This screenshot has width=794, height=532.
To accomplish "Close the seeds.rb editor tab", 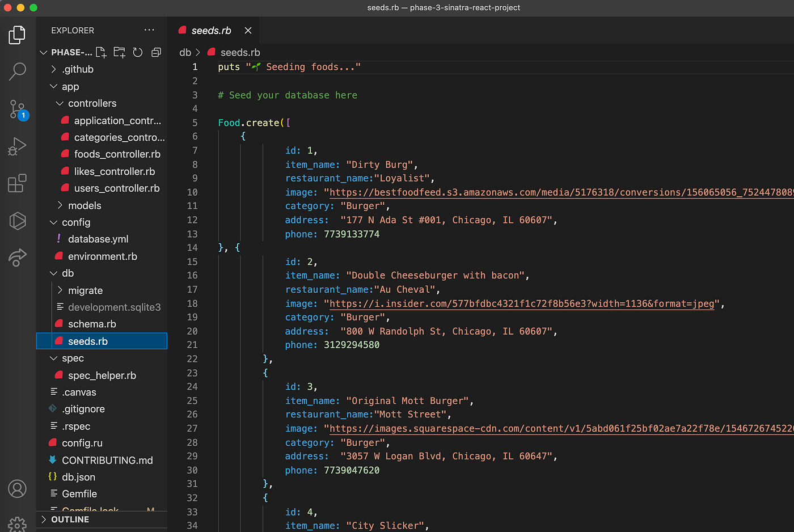I will click(248, 31).
